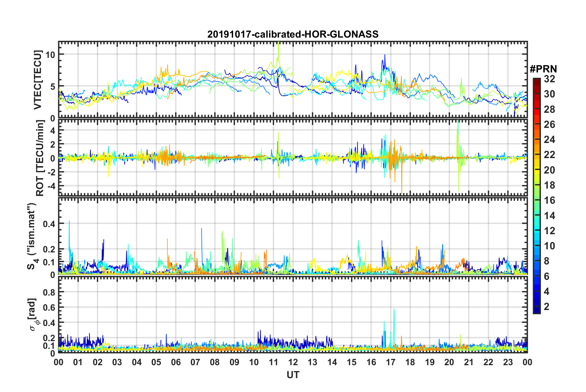The image size is (586, 392).
Task: Pick the 22 tick on PRN colorbar
Action: coord(549,155)
